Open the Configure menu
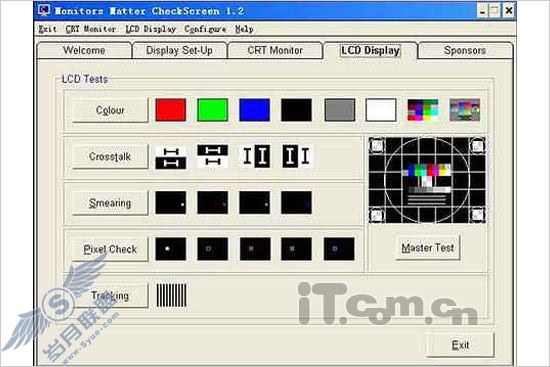 click(x=206, y=29)
